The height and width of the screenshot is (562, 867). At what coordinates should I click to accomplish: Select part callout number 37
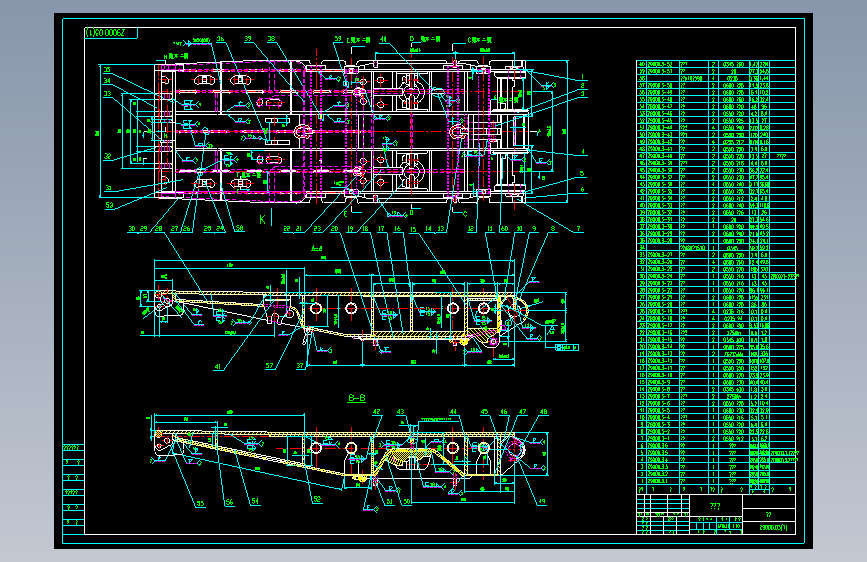[x=300, y=366]
